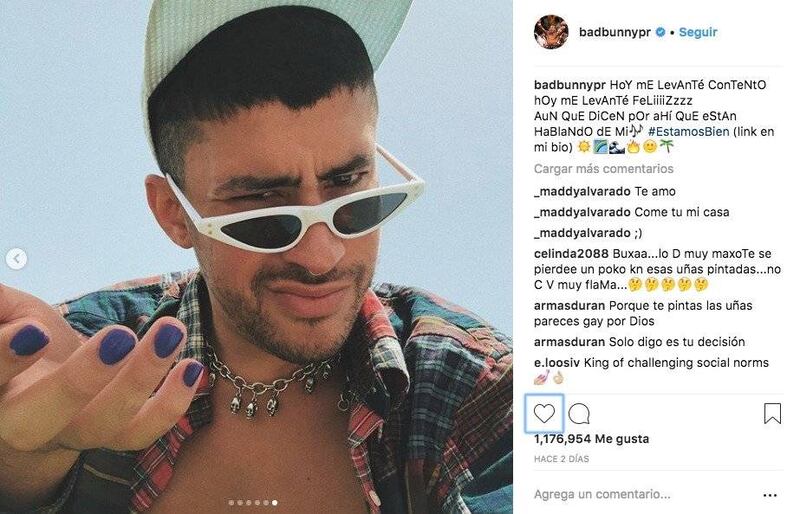Viewport: 800px width, 514px height.
Task: Open the _maddyalvarado profile from the Te amo comment
Action: [582, 191]
